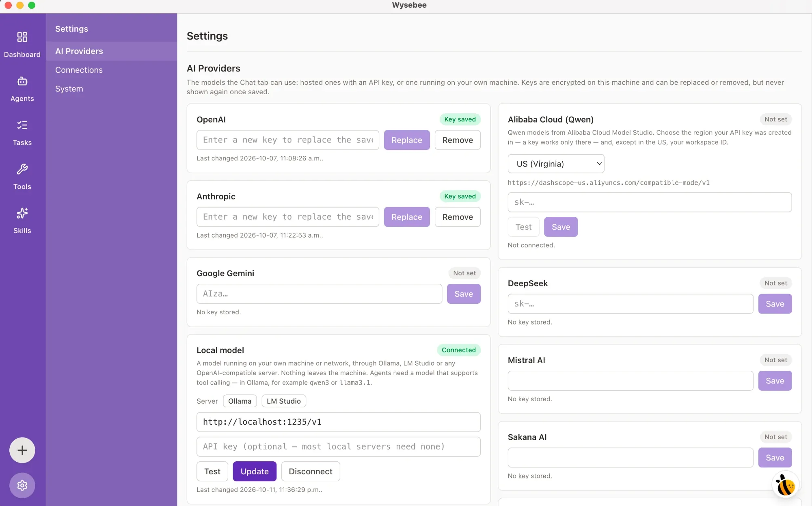Focus the Alibaba Qwen sk- key field

650,202
